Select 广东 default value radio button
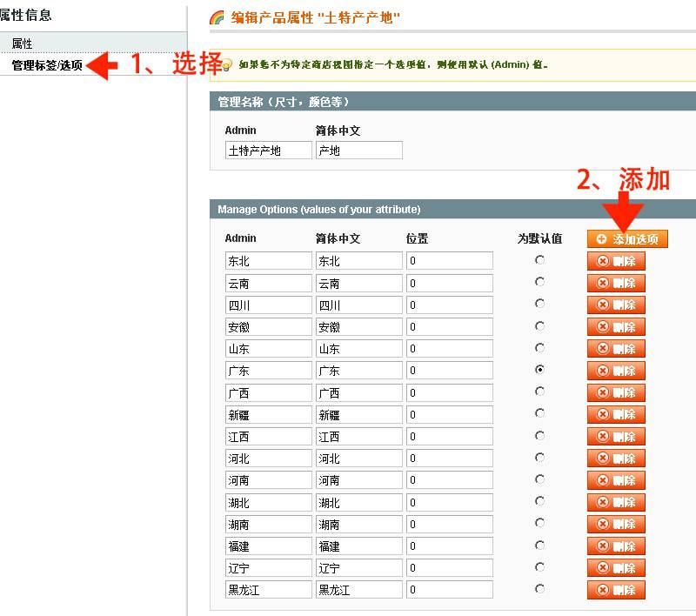696x616 pixels. click(x=540, y=370)
